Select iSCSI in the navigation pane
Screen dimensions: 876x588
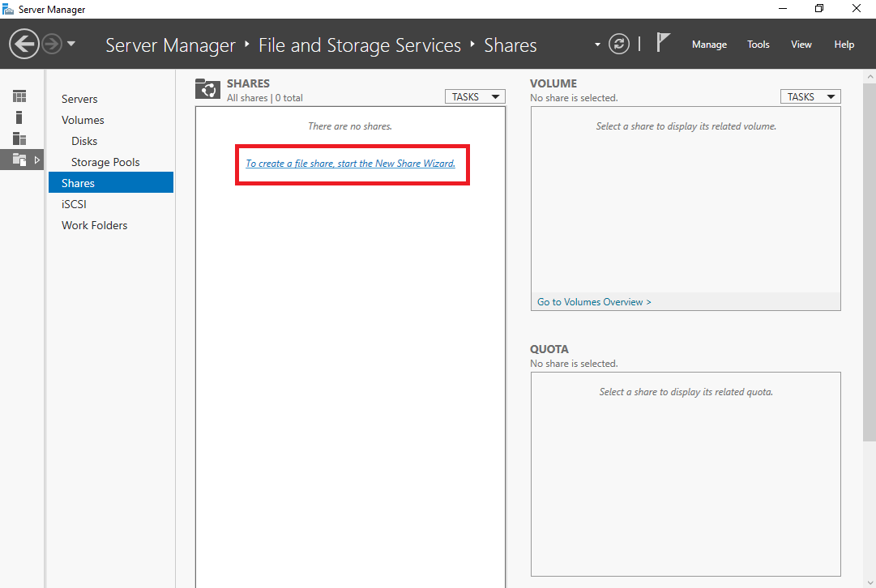pos(74,204)
